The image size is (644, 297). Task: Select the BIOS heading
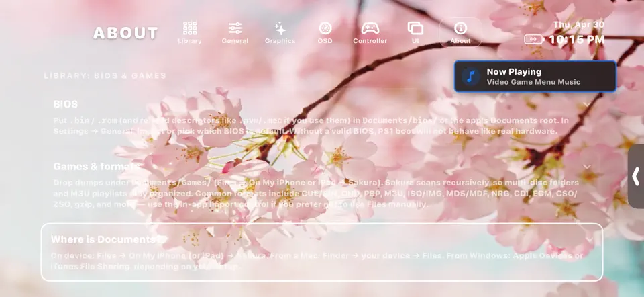coord(65,104)
